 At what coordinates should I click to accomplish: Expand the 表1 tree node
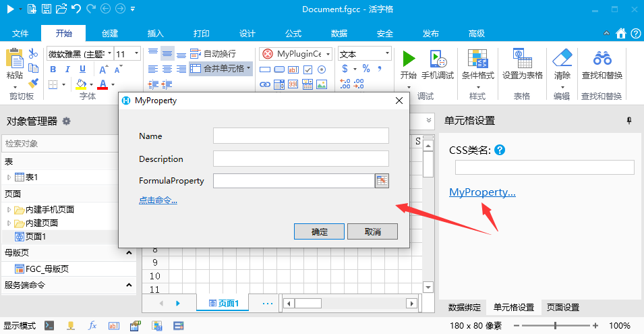click(9, 177)
